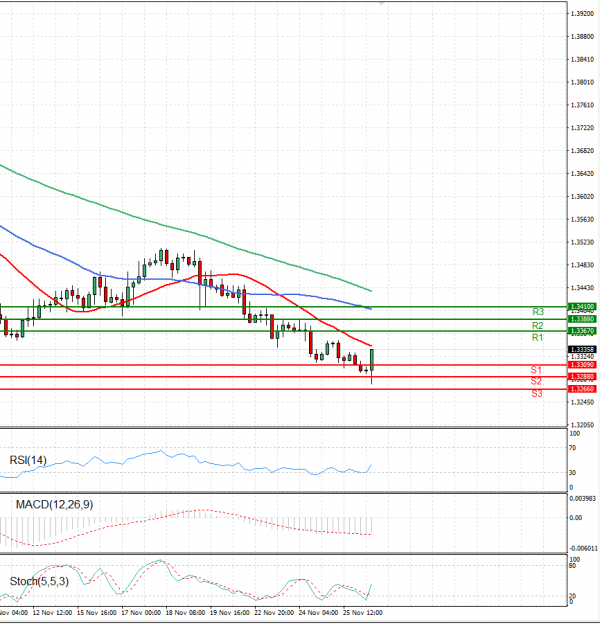600x624 pixels.
Task: Click the RSI 70 level value
Action: tap(573, 448)
